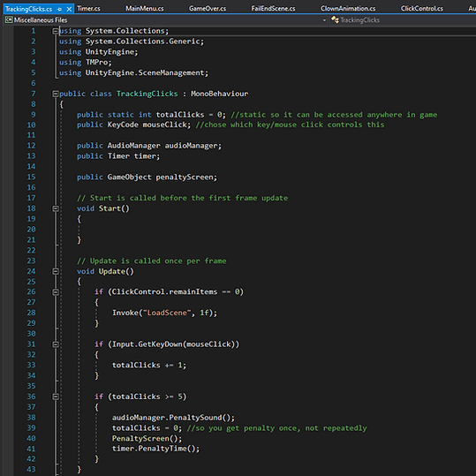This screenshot has height=476, width=476.
Task: Click the comment about static access on line 9
Action: pos(334,115)
